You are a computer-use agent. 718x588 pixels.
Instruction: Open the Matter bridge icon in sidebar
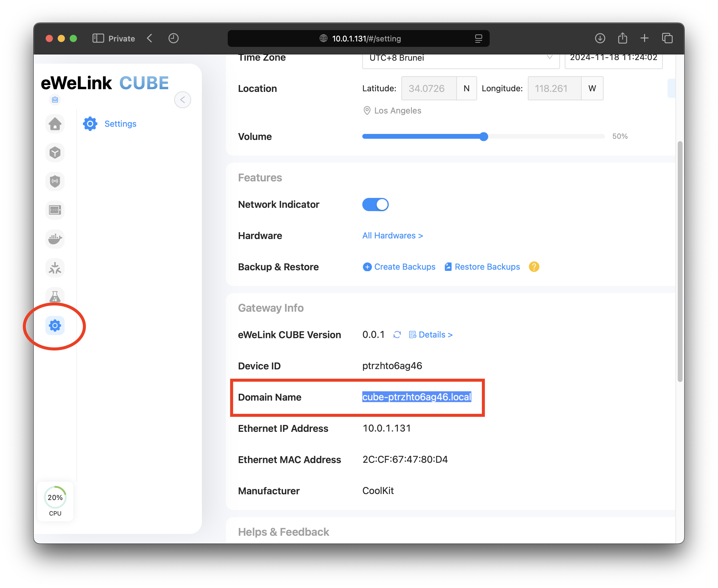[55, 268]
